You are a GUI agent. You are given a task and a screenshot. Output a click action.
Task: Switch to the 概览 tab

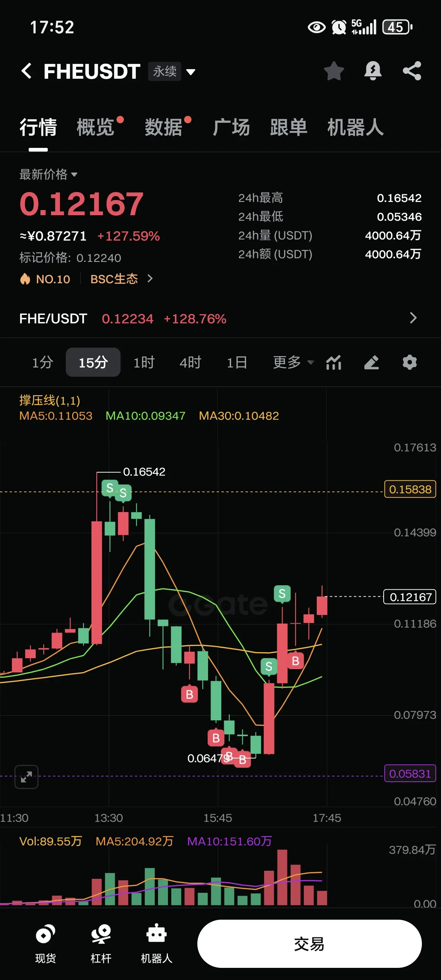(x=96, y=127)
